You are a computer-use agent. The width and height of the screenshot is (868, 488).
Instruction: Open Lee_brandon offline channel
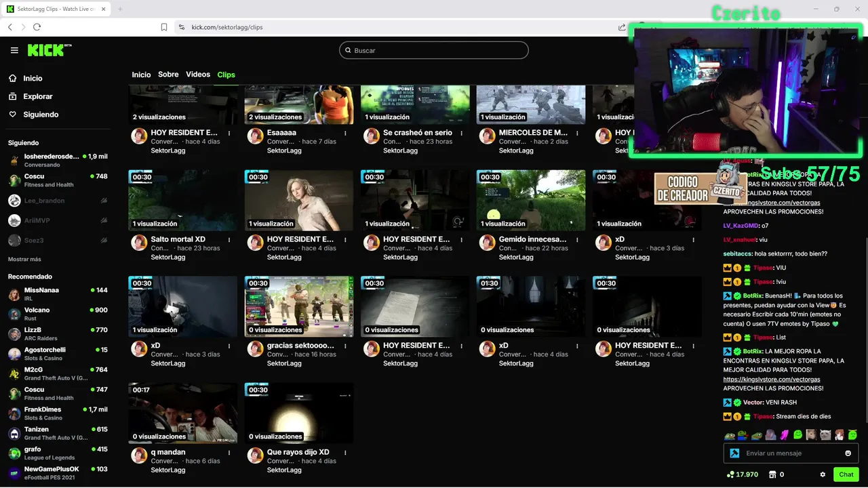(58, 201)
